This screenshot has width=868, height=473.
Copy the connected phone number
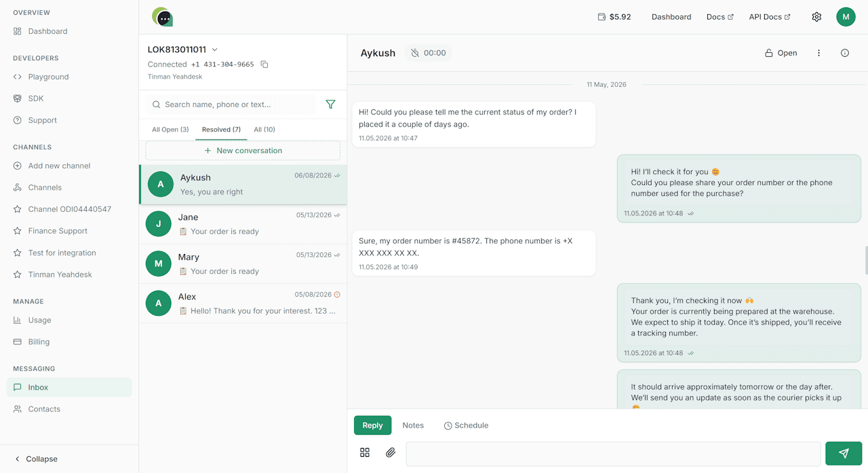pyautogui.click(x=264, y=64)
